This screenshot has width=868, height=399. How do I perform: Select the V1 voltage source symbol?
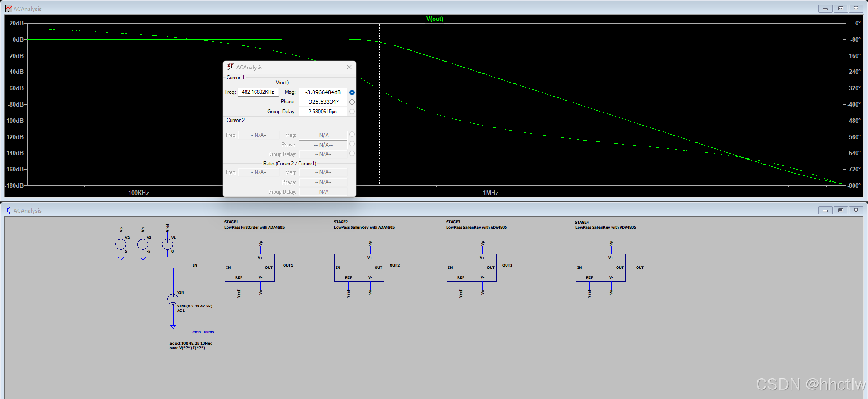167,244
